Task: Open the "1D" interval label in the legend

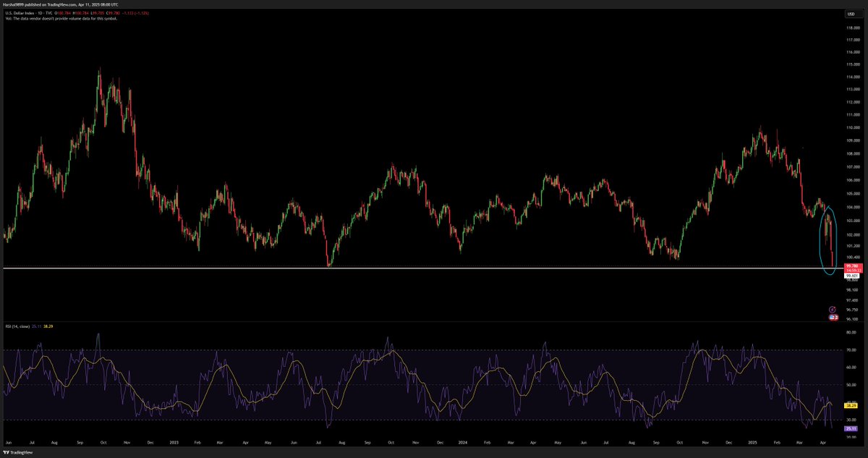Action: [x=39, y=12]
